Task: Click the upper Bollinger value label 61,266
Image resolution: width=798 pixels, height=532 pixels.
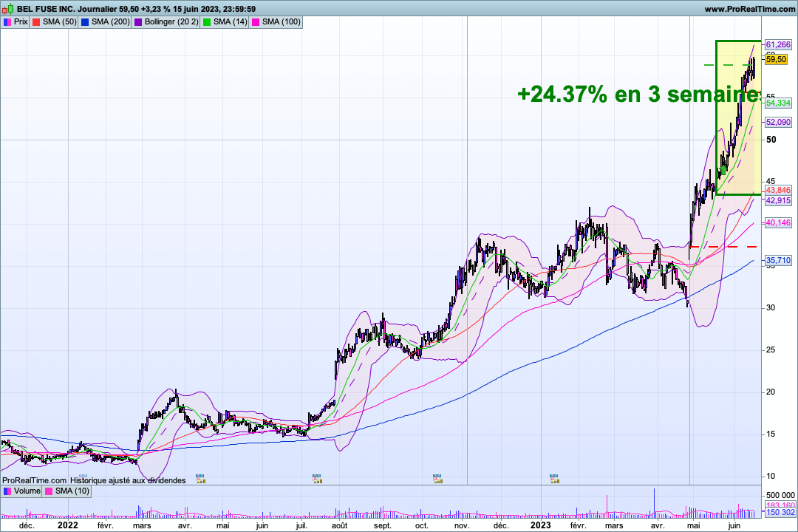Action: [x=778, y=45]
